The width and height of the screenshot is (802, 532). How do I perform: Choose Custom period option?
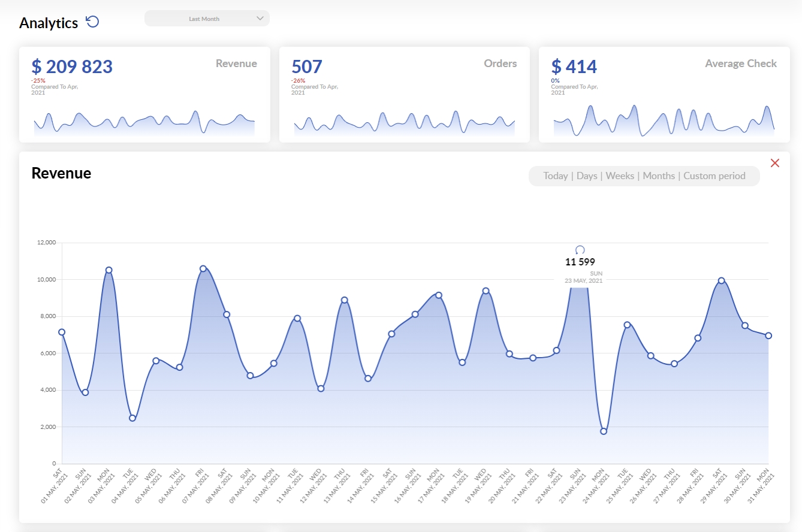click(x=714, y=176)
